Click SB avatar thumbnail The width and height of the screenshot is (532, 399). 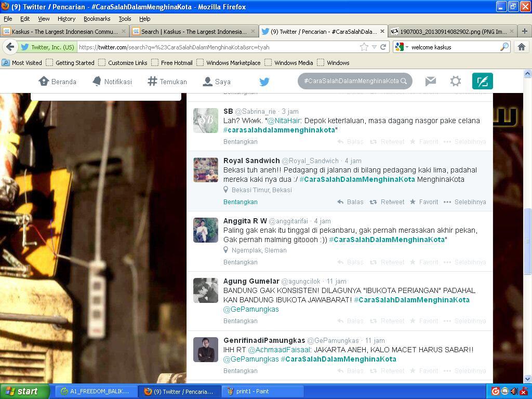pyautogui.click(x=206, y=121)
